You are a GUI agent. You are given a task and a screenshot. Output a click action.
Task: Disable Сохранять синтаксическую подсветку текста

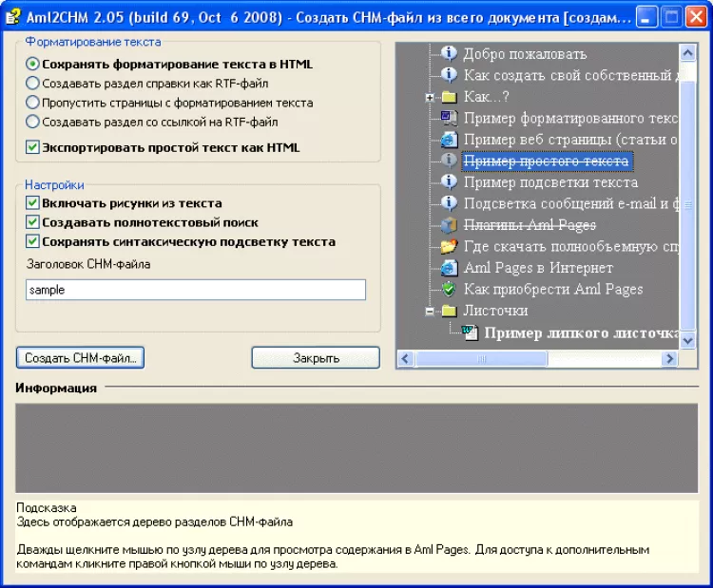(x=32, y=241)
